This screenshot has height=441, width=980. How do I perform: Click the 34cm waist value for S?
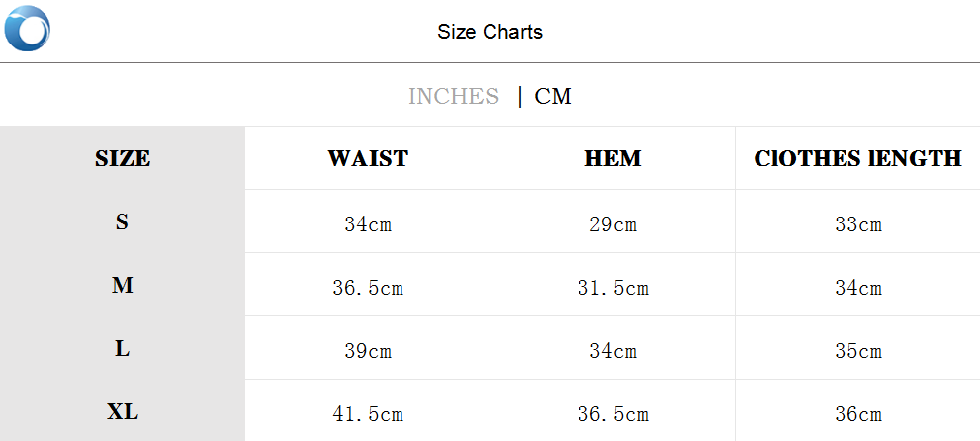(368, 224)
